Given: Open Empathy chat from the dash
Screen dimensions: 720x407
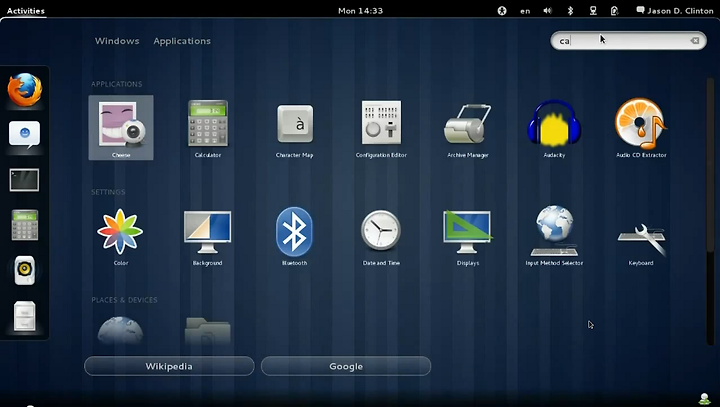Looking at the screenshot, I should (x=25, y=135).
